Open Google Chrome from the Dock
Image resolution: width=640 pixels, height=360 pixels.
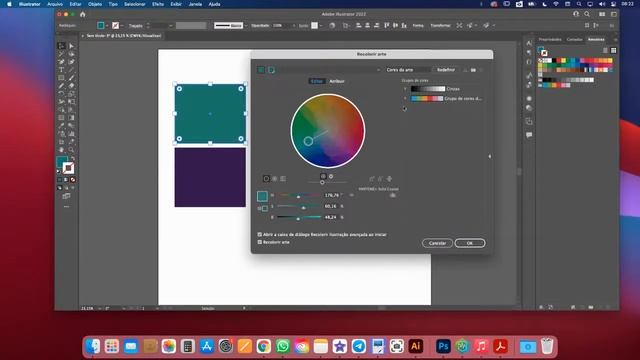click(264, 346)
